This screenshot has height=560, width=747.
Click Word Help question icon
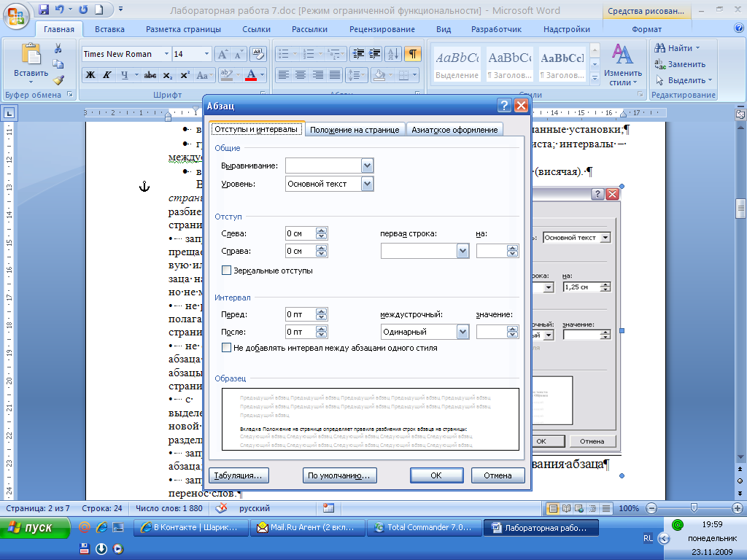(x=739, y=28)
